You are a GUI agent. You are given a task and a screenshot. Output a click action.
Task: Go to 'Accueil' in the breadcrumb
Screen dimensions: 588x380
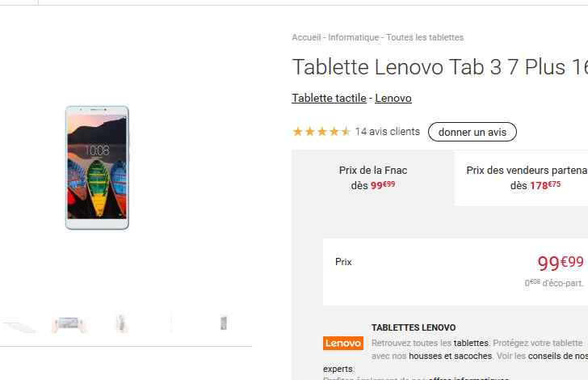pyautogui.click(x=306, y=37)
